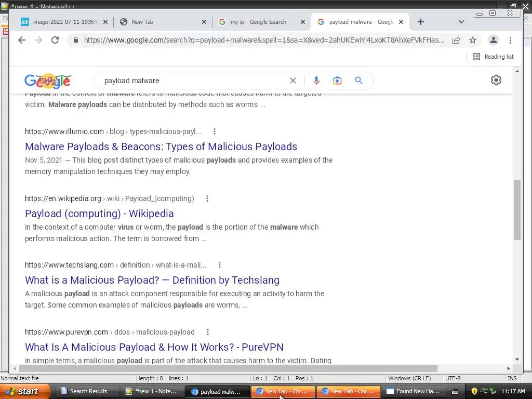This screenshot has height=399, width=532.
Task: Open the Reading list panel
Action: (493, 57)
